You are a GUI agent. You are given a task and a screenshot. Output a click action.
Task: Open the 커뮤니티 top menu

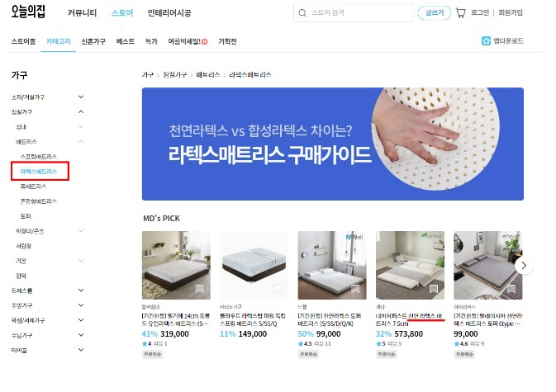coord(82,13)
